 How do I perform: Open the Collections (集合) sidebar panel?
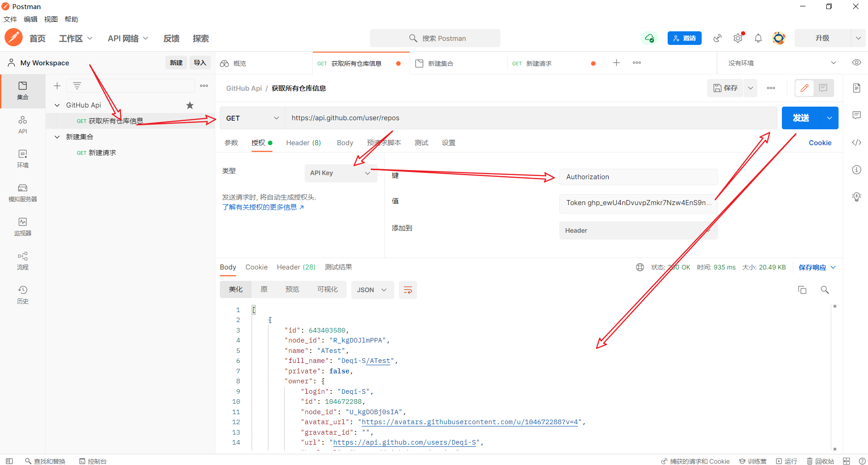point(23,91)
